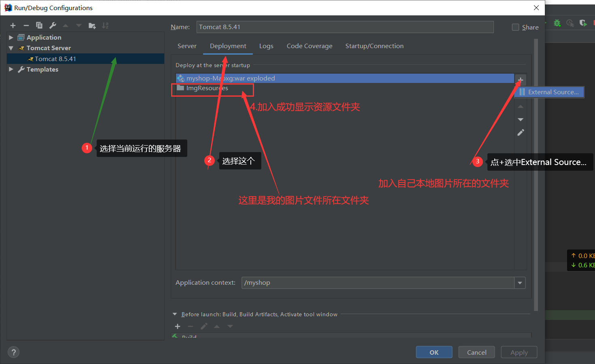Move configuration up in left toolbar
595x364 pixels.
point(66,25)
